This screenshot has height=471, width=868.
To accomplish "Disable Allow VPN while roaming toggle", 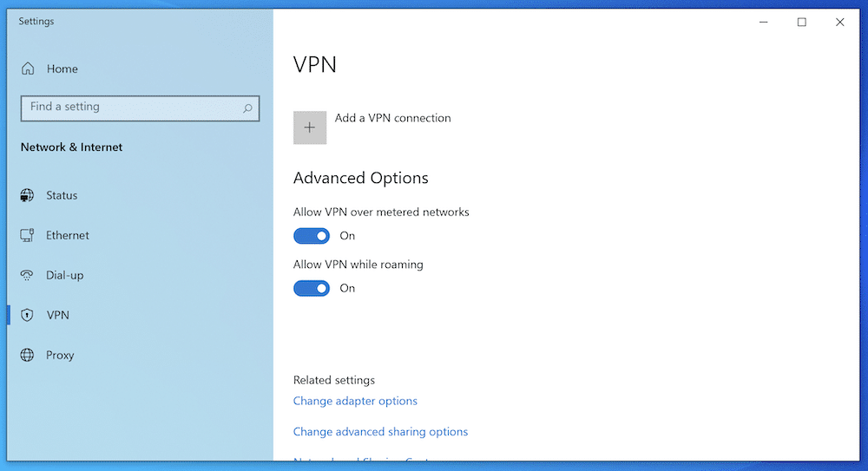I will [x=312, y=288].
